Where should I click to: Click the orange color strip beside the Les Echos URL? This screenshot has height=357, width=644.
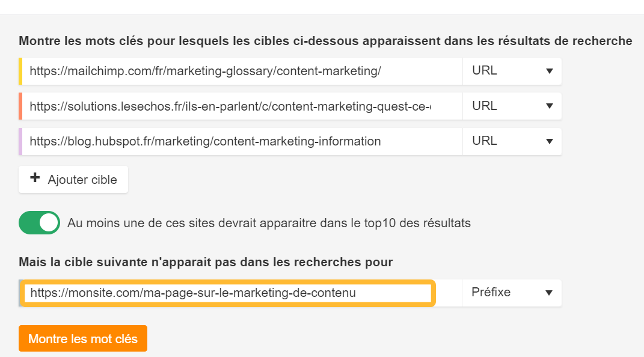[22, 106]
